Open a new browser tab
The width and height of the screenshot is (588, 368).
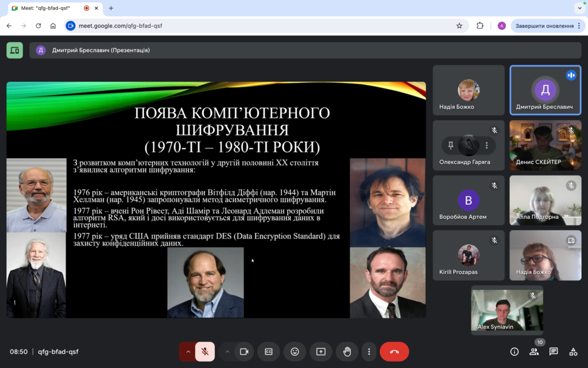(111, 8)
